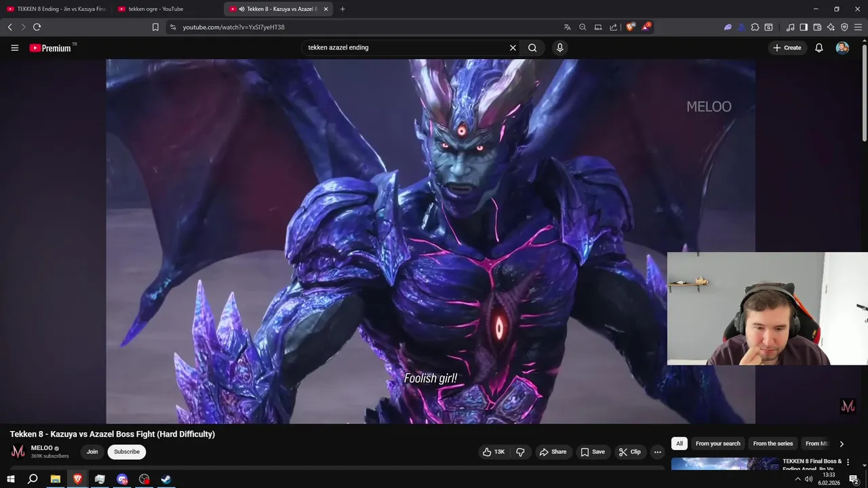Open the TEKKEN 8 Final Boss thumbnail
The width and height of the screenshot is (868, 488).
726,464
